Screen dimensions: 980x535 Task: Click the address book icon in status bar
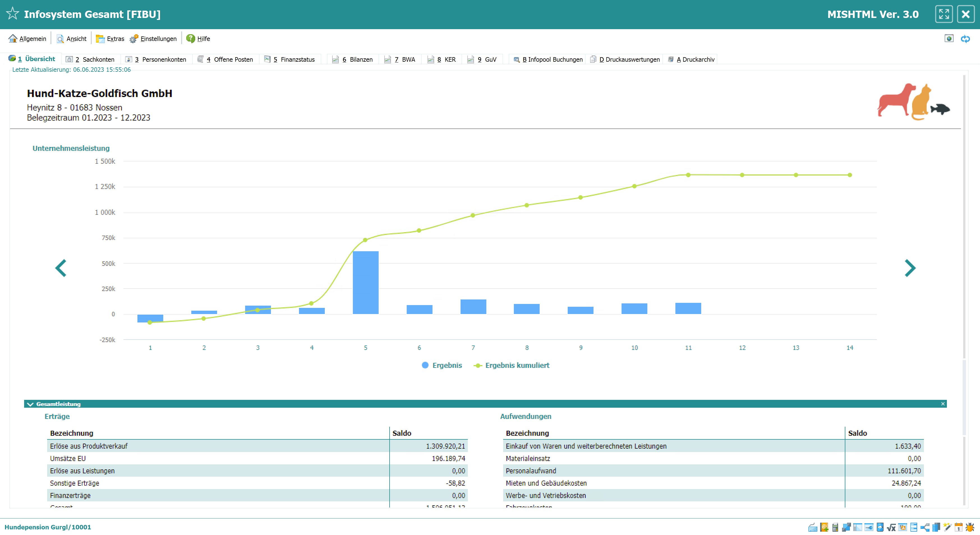[824, 527]
